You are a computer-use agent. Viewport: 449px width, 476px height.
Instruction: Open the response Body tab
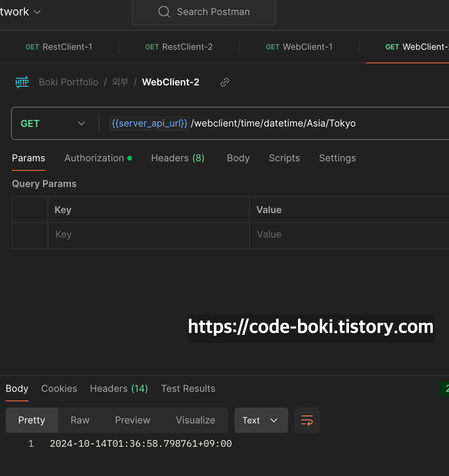(x=17, y=389)
